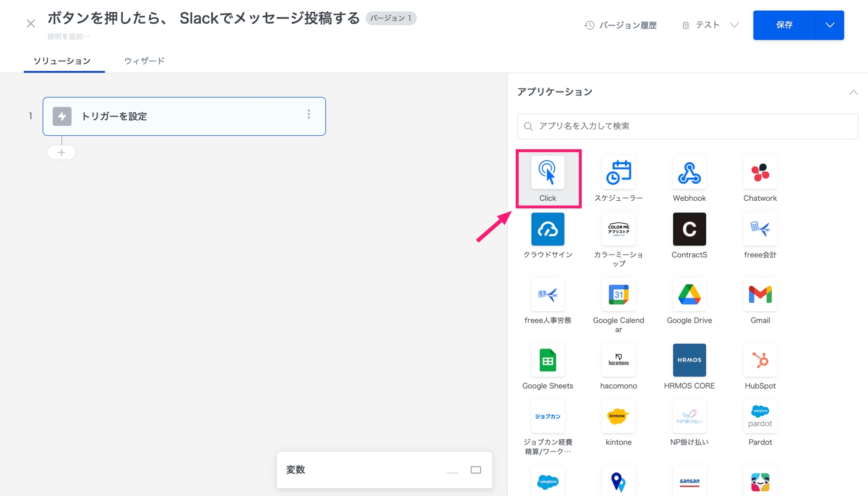
Task: Pick the Google Sheets app icon
Action: click(547, 360)
